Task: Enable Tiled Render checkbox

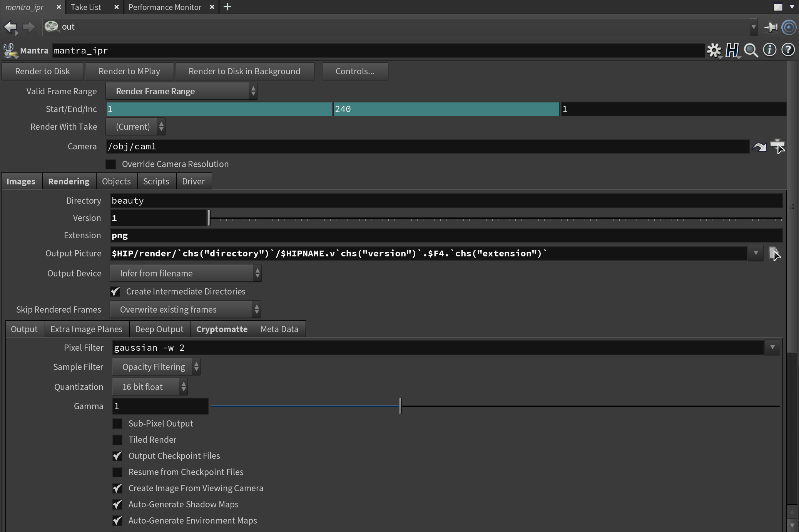Action: 117,440
